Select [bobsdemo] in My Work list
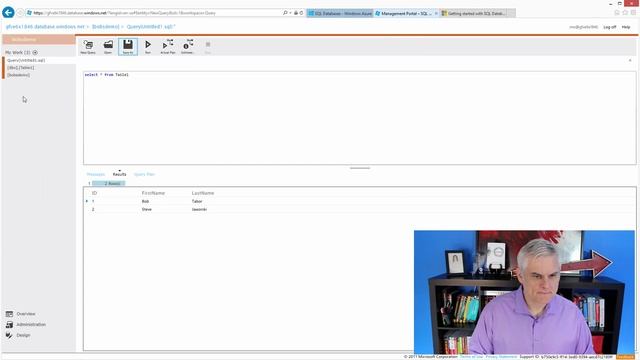 [18, 75]
